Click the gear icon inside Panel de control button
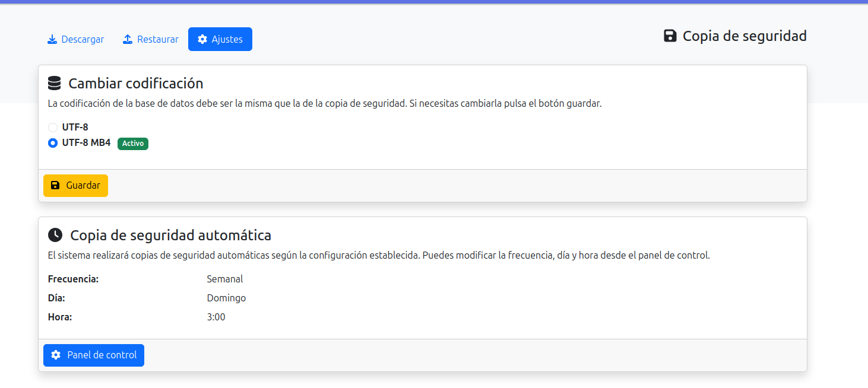The width and height of the screenshot is (868, 388). pyautogui.click(x=56, y=355)
